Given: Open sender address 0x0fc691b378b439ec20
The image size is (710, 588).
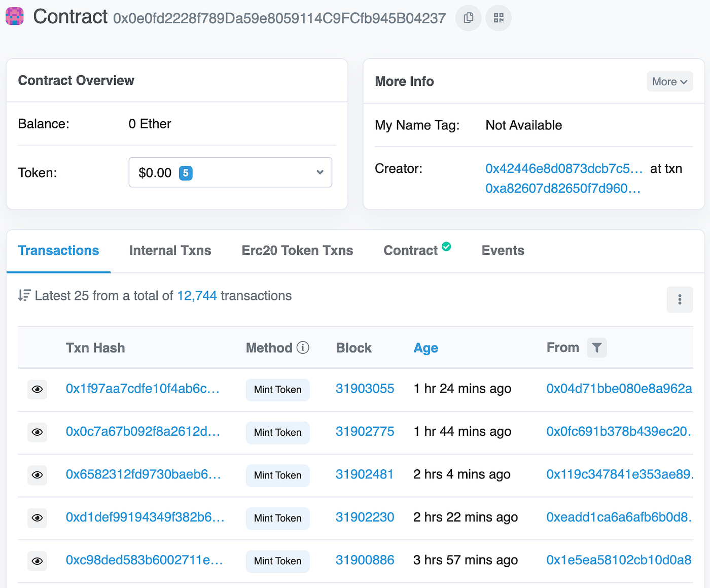Looking at the screenshot, I should pos(619,431).
